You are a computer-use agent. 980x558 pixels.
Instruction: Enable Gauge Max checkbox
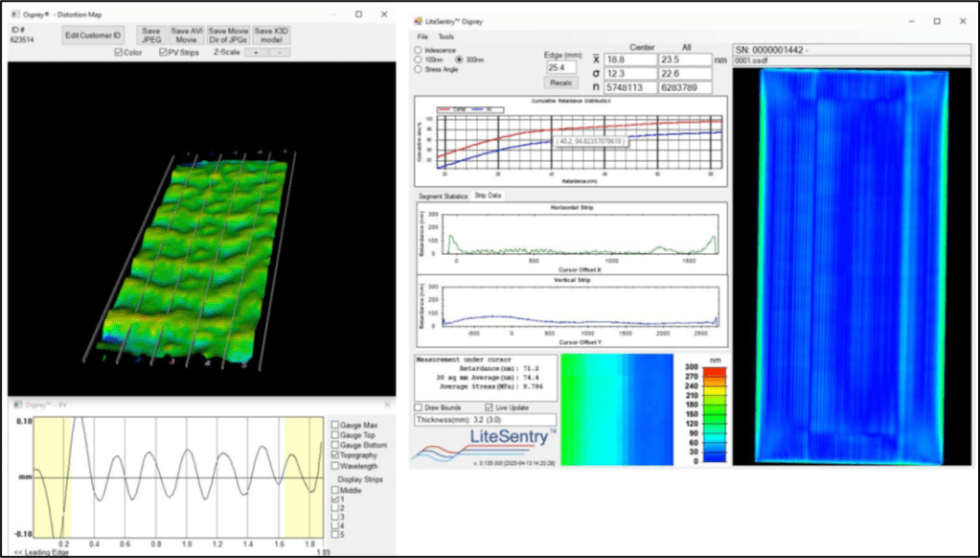click(x=335, y=425)
